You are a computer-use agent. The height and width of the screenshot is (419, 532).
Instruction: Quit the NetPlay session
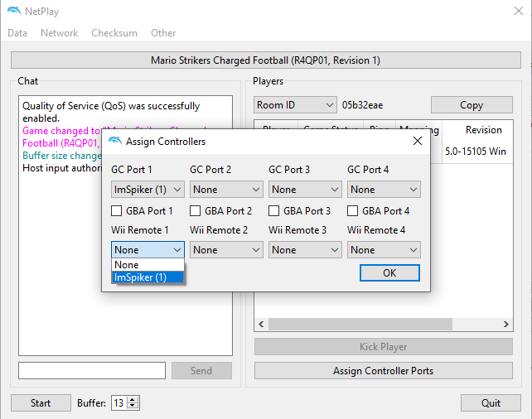(x=491, y=403)
